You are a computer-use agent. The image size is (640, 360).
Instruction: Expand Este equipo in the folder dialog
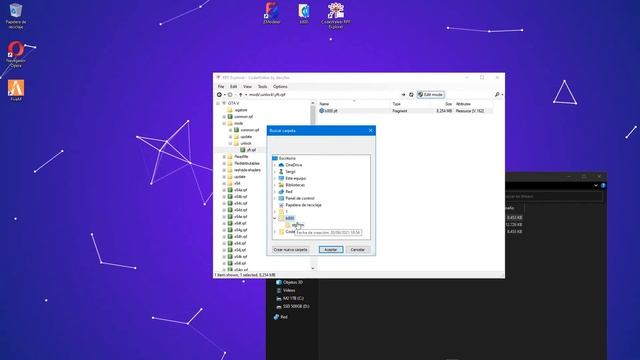pyautogui.click(x=275, y=178)
